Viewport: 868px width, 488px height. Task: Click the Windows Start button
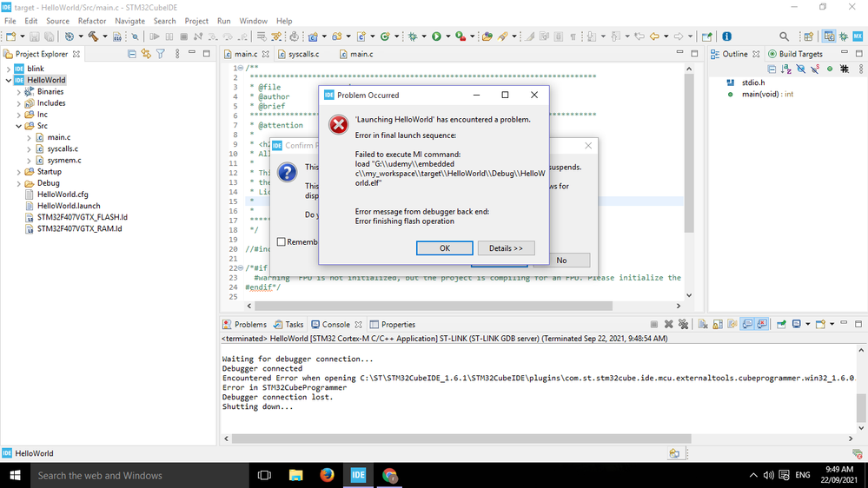(15, 475)
